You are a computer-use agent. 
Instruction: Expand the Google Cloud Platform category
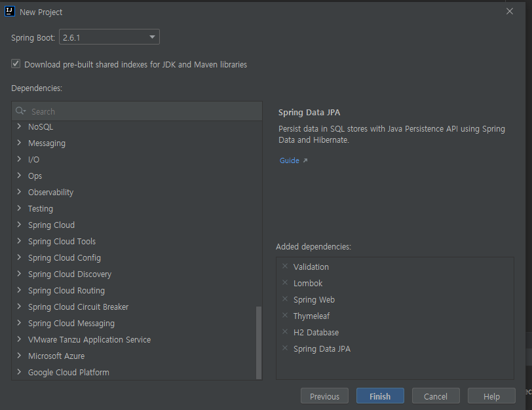tap(20, 372)
